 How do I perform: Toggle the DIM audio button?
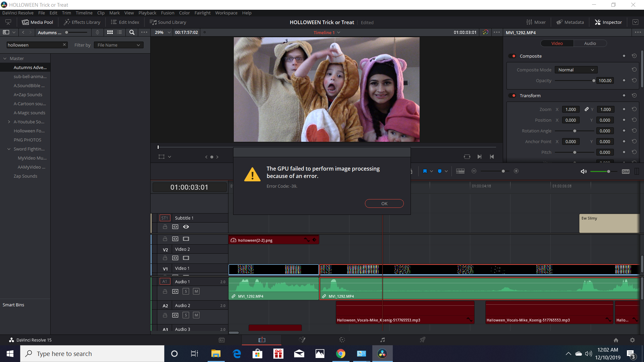626,171
